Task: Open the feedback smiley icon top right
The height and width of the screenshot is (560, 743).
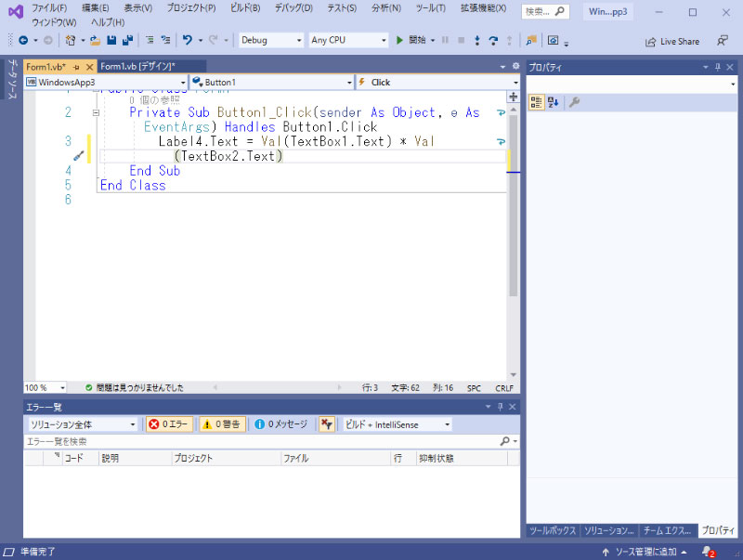Action: [x=722, y=40]
